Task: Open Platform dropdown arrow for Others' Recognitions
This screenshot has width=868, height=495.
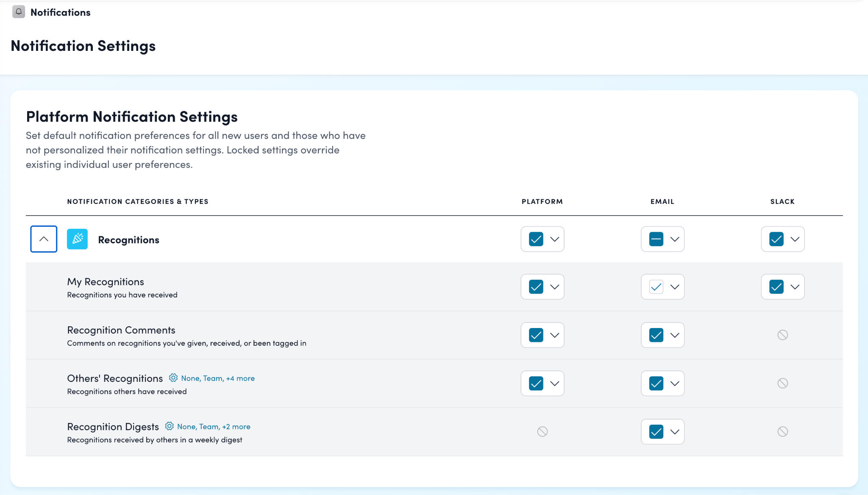Action: pos(554,384)
